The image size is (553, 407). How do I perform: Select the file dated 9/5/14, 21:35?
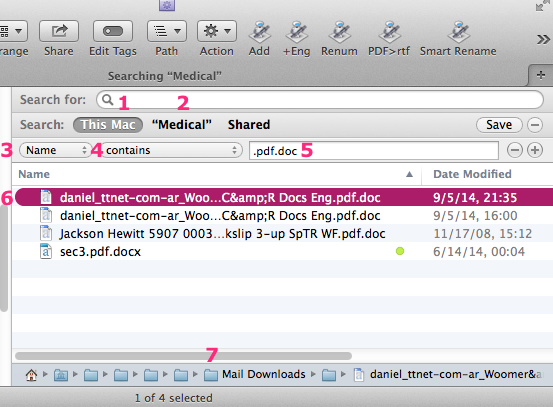pyautogui.click(x=284, y=197)
